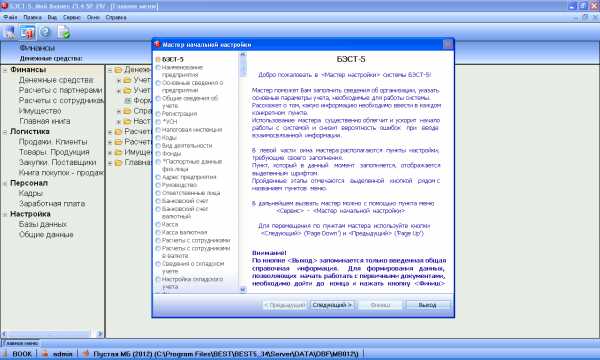The width and height of the screenshot is (600, 360).
Task: Select Закупки. Поставщики item
Action: tap(57, 163)
